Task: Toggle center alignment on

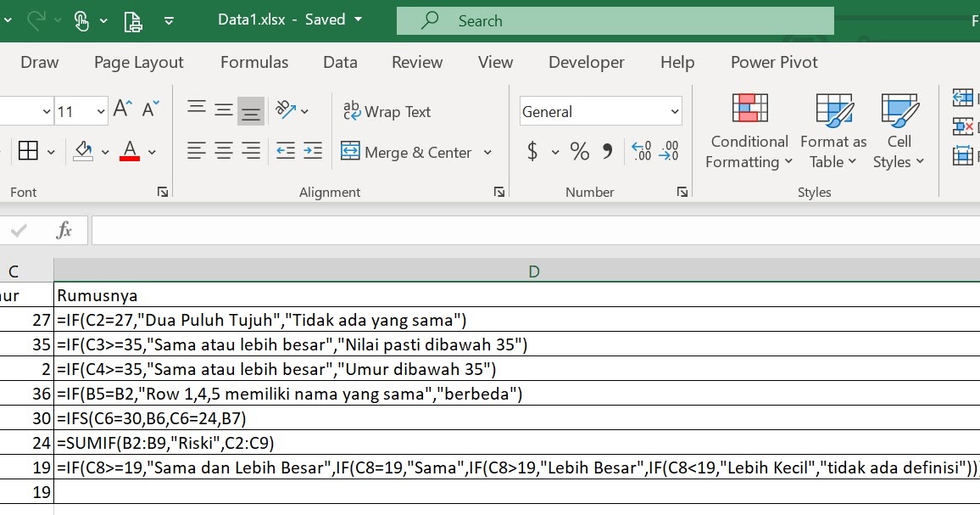Action: tap(223, 151)
